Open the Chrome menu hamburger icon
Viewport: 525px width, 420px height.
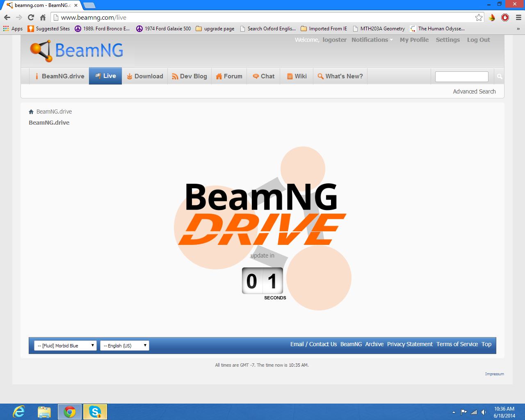point(518,17)
